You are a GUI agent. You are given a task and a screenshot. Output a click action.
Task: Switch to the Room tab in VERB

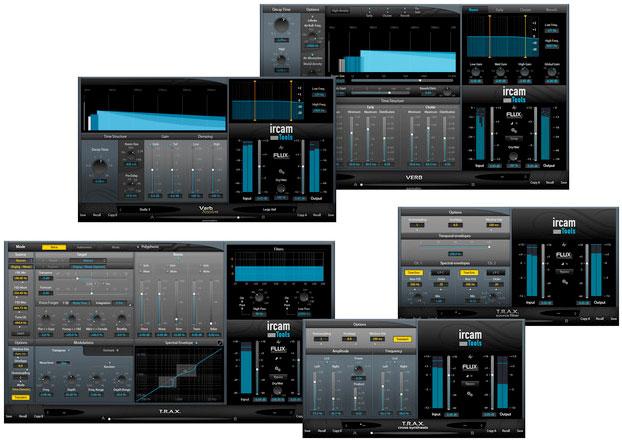point(474,9)
